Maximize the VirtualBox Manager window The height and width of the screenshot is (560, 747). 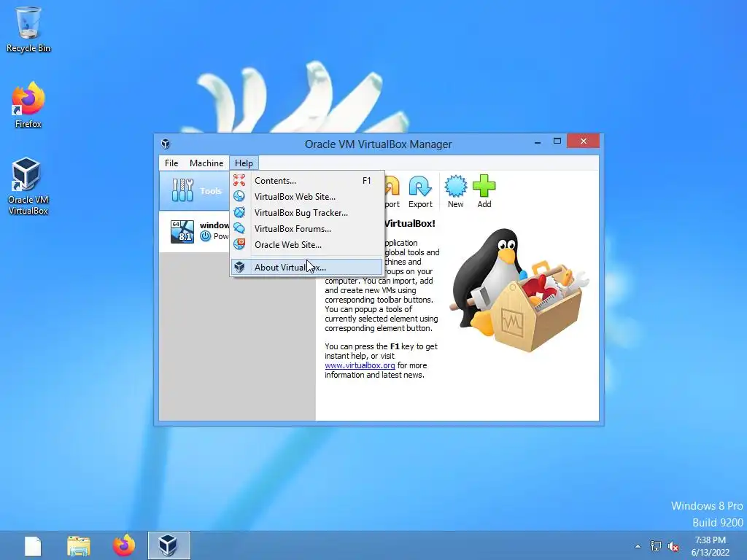click(557, 141)
